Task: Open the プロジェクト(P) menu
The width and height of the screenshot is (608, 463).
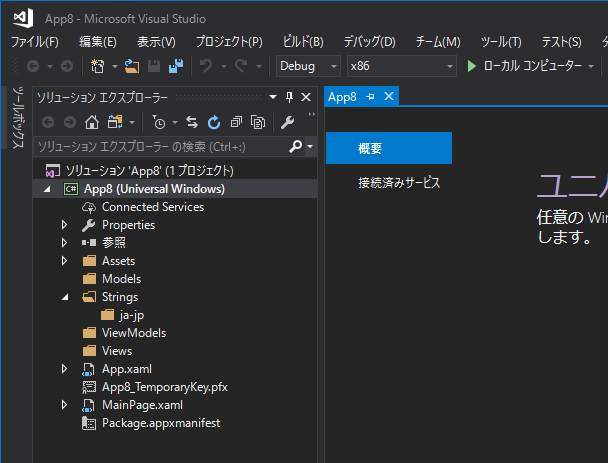Action: (229, 41)
